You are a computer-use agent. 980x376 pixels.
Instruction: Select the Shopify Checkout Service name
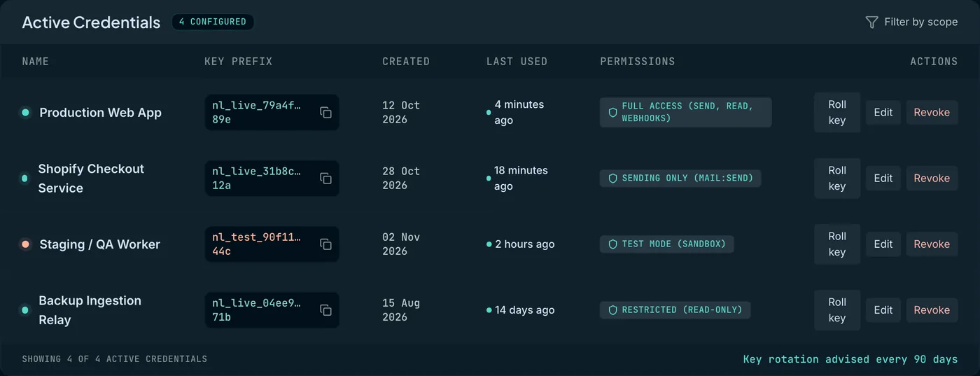(x=91, y=179)
